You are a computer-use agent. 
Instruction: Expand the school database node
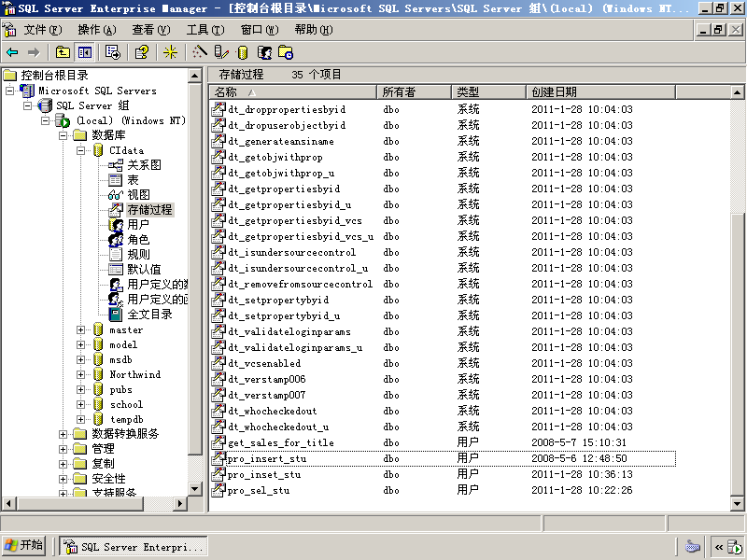pyautogui.click(x=80, y=404)
